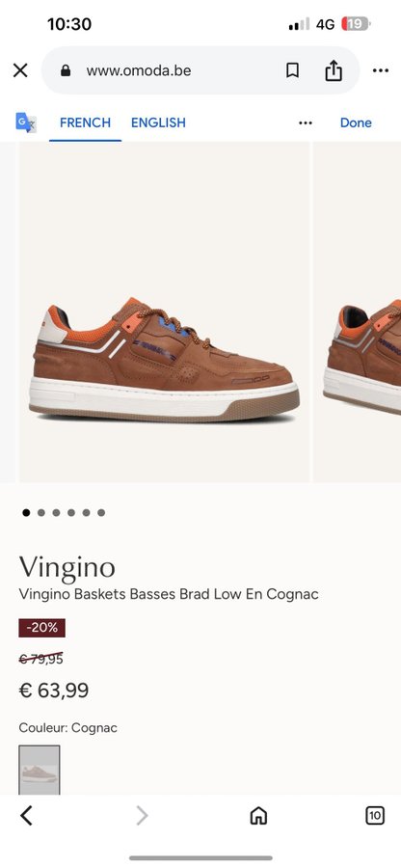Image resolution: width=401 pixels, height=868 pixels.
Task: Open browser three-dot options menu
Action: click(381, 70)
